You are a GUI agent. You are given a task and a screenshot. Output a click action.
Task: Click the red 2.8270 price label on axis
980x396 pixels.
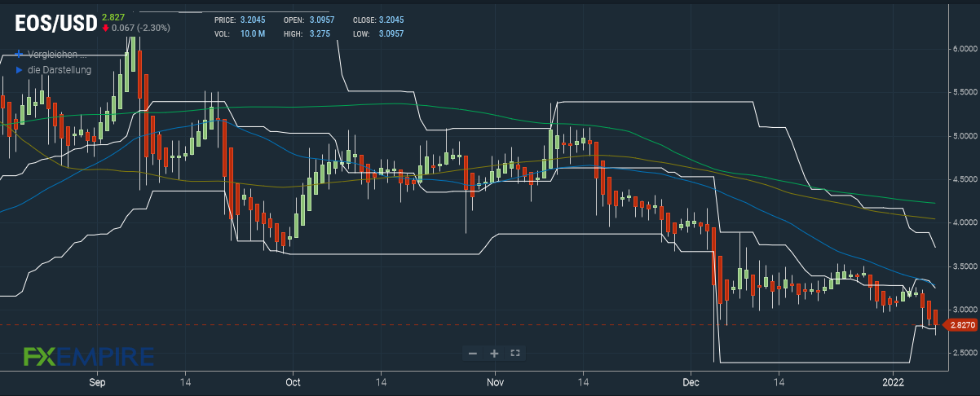point(960,325)
